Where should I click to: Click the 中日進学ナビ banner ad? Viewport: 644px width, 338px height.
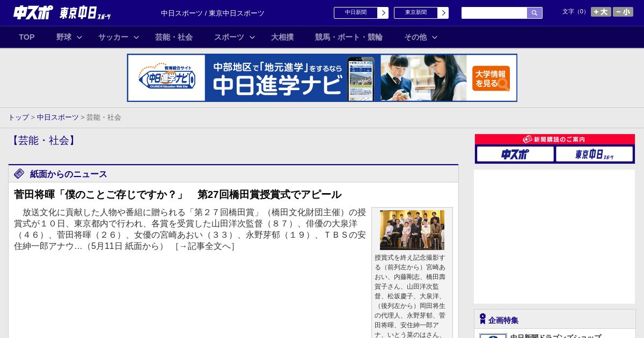pyautogui.click(x=322, y=78)
